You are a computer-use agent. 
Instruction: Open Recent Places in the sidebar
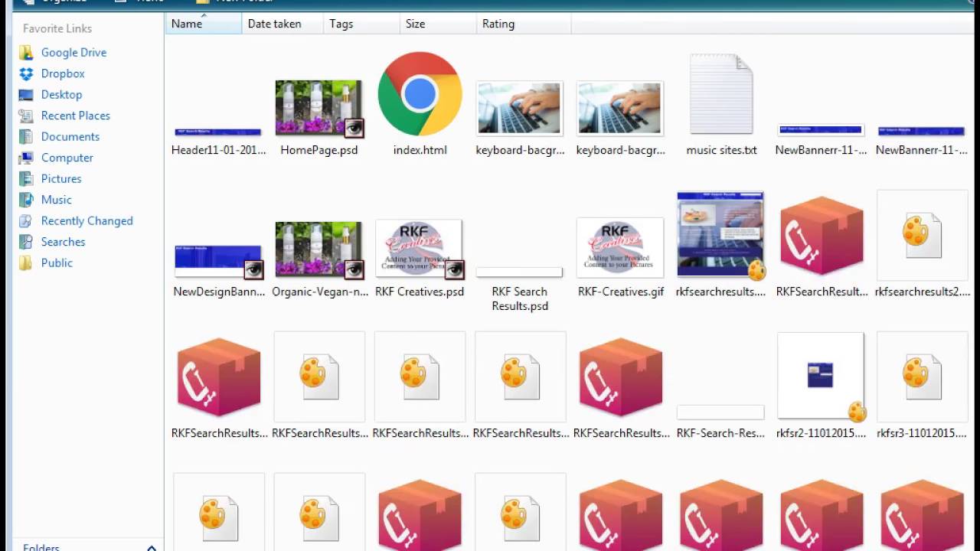[75, 116]
